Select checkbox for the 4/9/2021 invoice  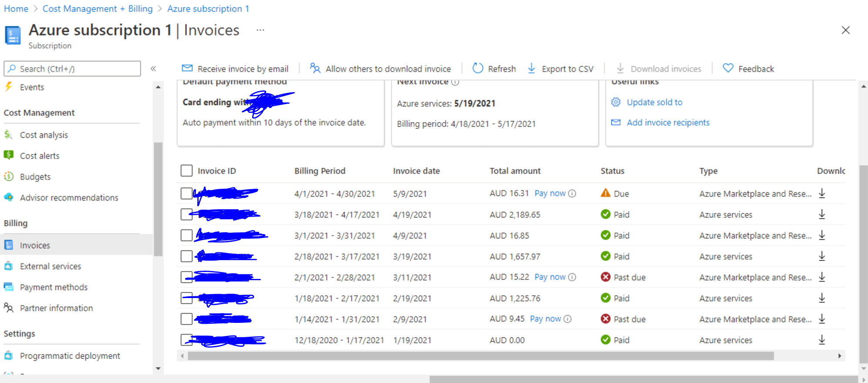point(186,235)
